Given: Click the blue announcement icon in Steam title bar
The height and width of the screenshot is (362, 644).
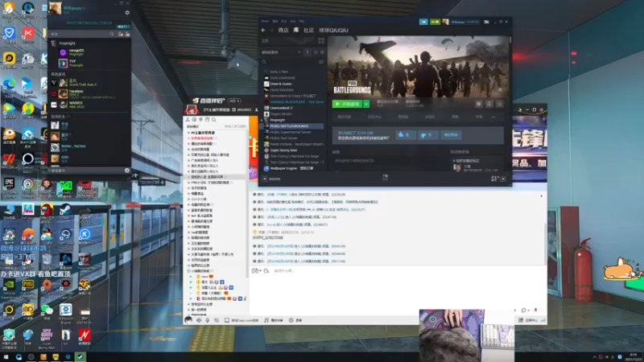Looking at the screenshot, I should coord(423,22).
